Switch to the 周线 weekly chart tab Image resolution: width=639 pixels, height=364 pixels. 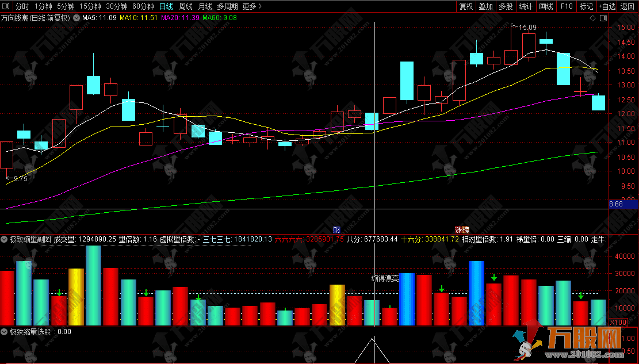[186, 6]
